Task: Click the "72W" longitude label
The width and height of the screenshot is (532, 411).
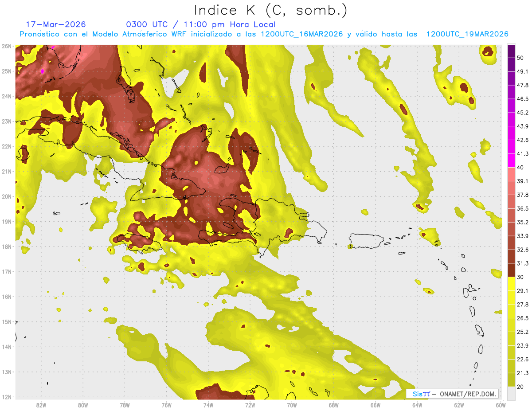Action: [250, 405]
